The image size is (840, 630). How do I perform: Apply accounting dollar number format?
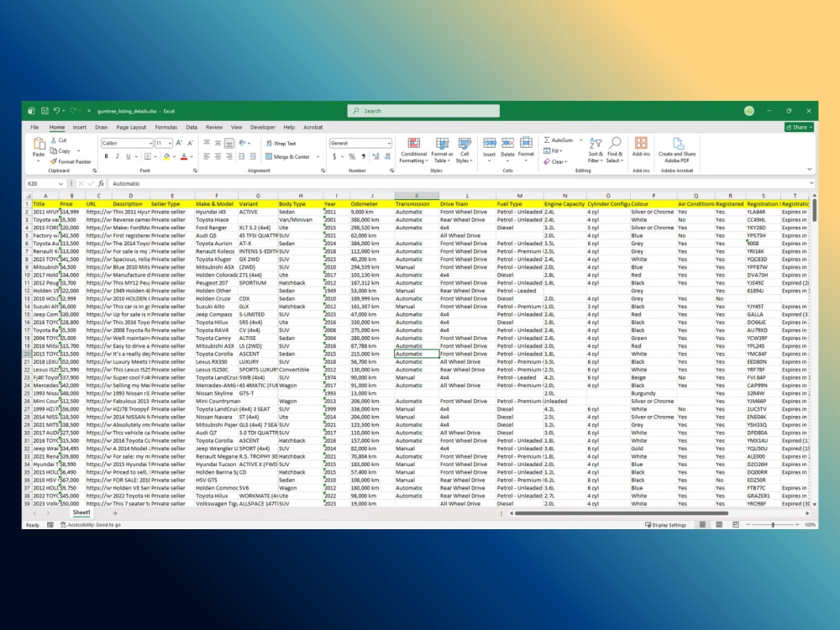(x=334, y=156)
